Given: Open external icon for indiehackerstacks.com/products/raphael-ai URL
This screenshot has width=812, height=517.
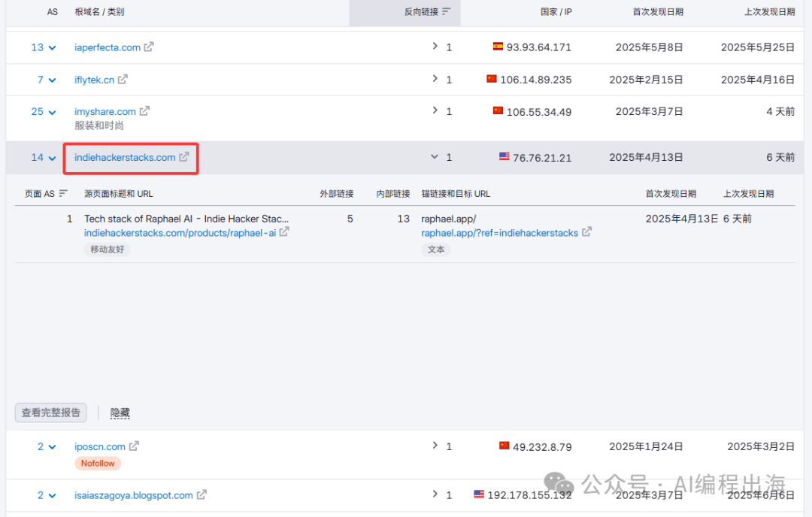Looking at the screenshot, I should 284,233.
